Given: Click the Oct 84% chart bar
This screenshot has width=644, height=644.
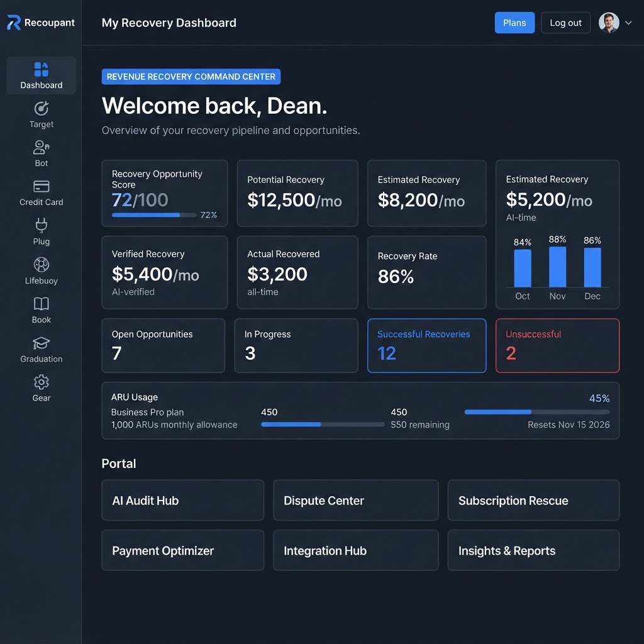Looking at the screenshot, I should pyautogui.click(x=523, y=268).
